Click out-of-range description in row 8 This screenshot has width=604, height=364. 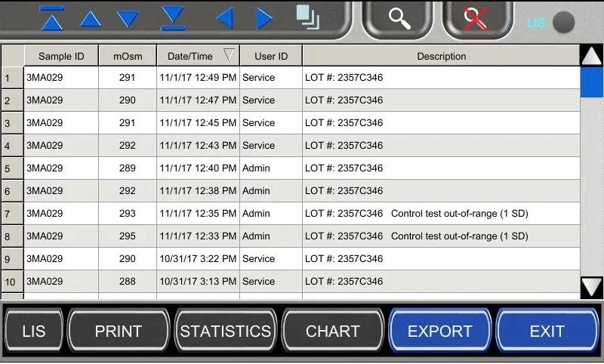click(460, 236)
